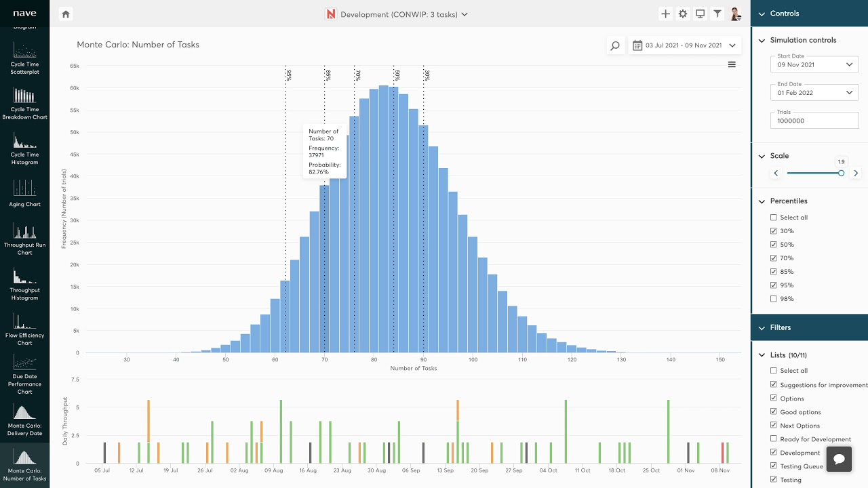Open Cycle Time Histogram chart

click(24, 149)
